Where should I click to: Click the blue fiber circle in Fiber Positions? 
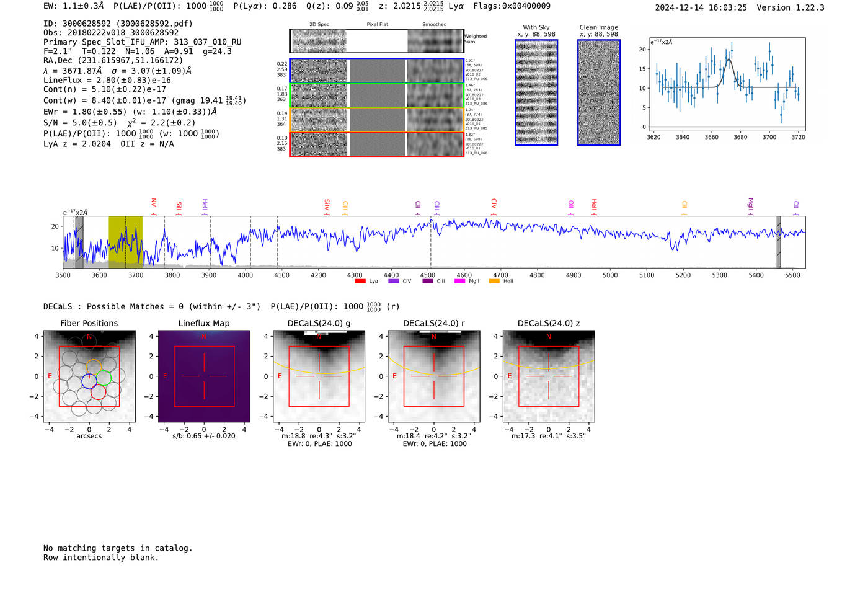[89, 381]
